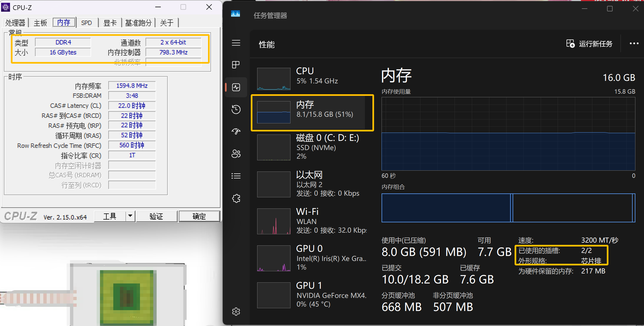
Task: Open the Services puzzle icon in sidebar
Action: pyautogui.click(x=236, y=198)
